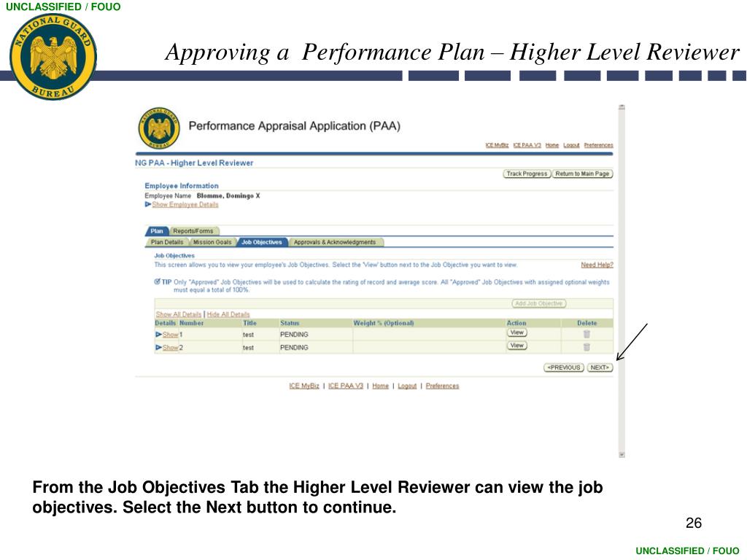Open ICE MyBiz link in footer

304,386
